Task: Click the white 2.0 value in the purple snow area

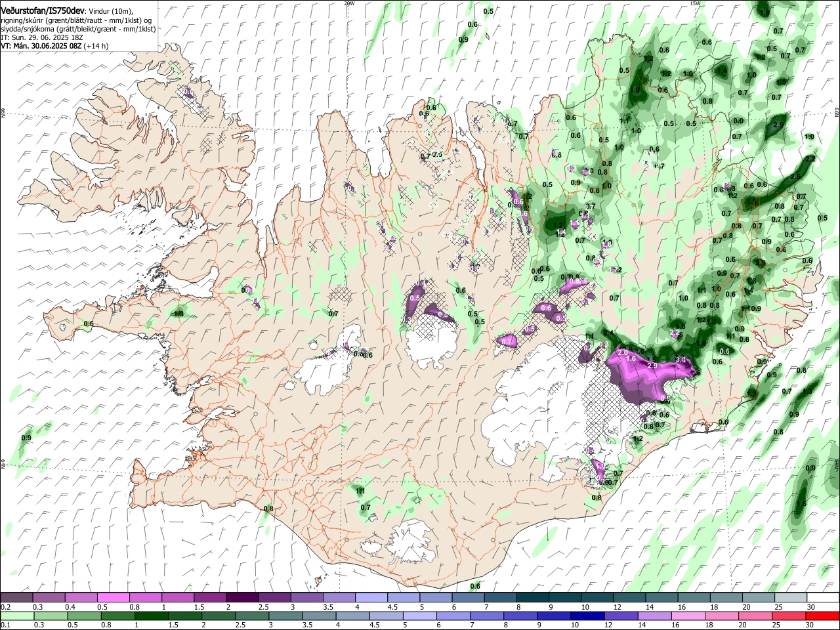Action: coord(623,352)
